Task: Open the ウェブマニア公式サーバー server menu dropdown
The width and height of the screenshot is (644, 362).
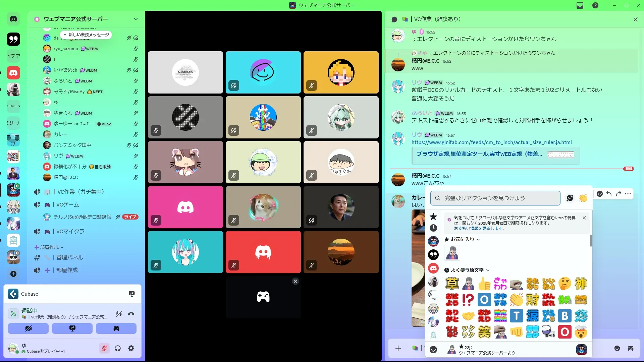Action: [x=136, y=19]
